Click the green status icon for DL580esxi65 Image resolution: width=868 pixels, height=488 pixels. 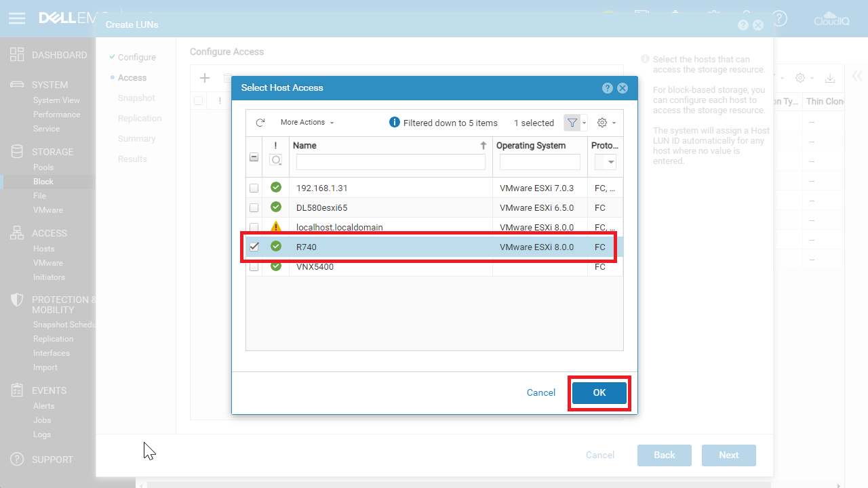coord(276,207)
